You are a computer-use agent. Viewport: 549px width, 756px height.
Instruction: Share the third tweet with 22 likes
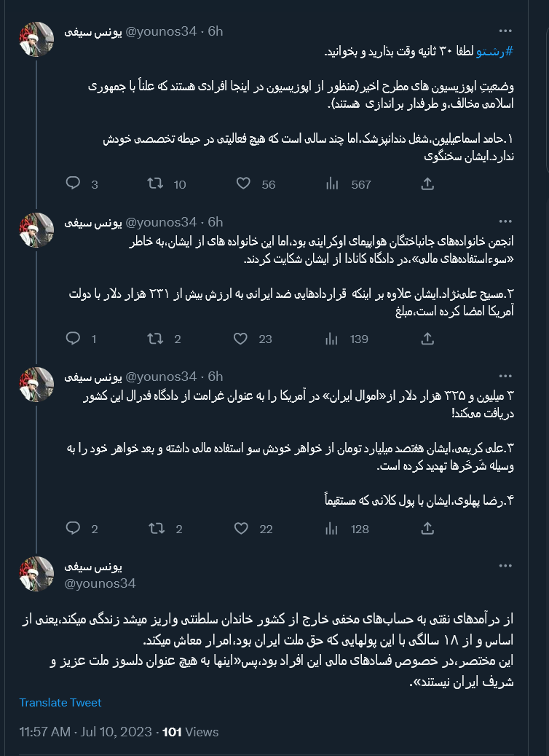click(428, 529)
